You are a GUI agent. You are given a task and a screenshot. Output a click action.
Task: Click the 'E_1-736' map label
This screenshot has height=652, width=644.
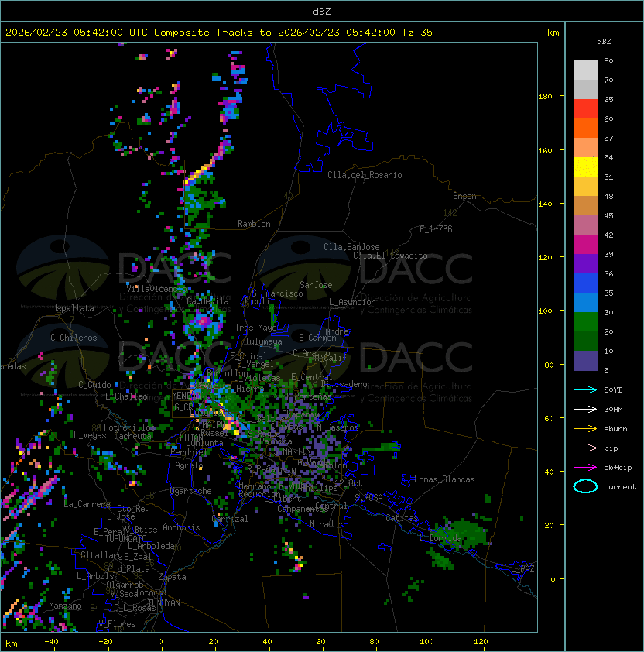tap(436, 229)
